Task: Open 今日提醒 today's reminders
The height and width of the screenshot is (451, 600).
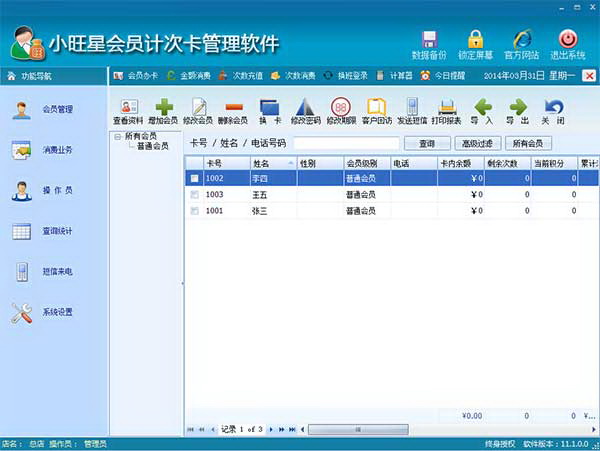Action: [x=443, y=76]
